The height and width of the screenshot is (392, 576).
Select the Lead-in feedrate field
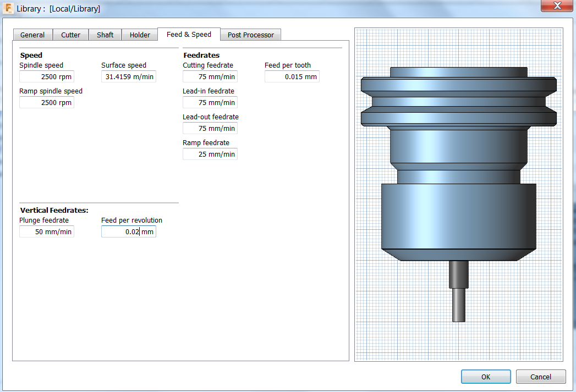pyautogui.click(x=210, y=103)
